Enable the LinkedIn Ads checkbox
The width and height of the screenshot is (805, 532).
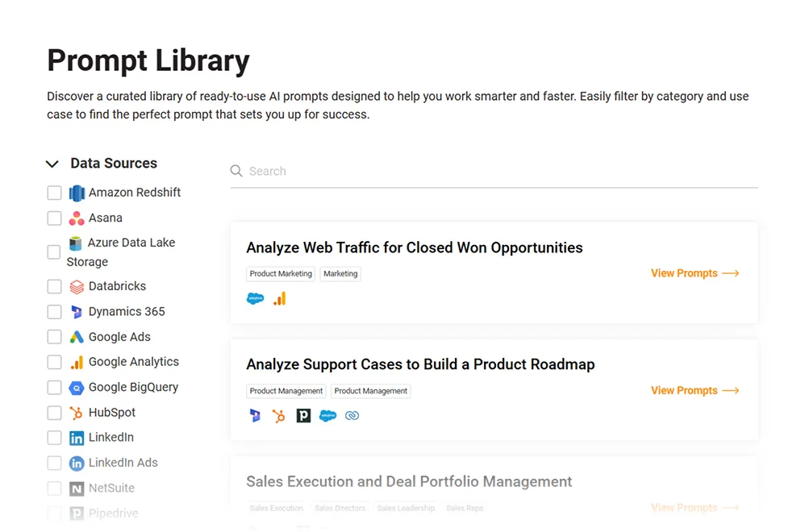(54, 463)
